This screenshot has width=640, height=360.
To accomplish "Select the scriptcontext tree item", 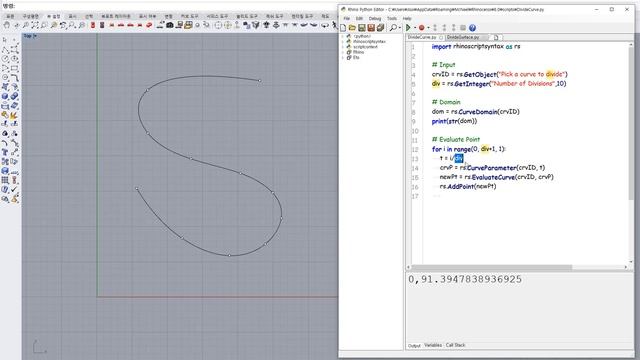I will (365, 47).
